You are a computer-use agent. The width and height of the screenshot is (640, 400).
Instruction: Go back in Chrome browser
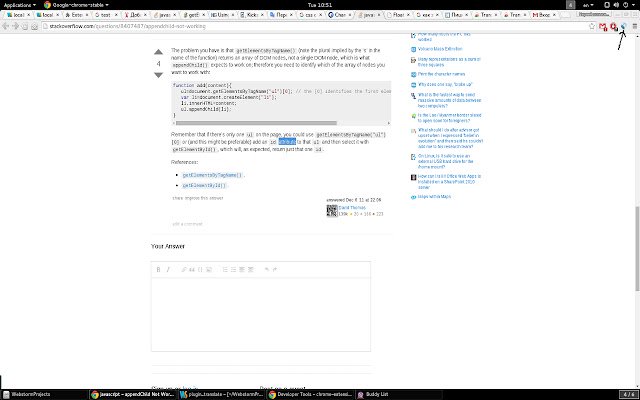[6, 26]
